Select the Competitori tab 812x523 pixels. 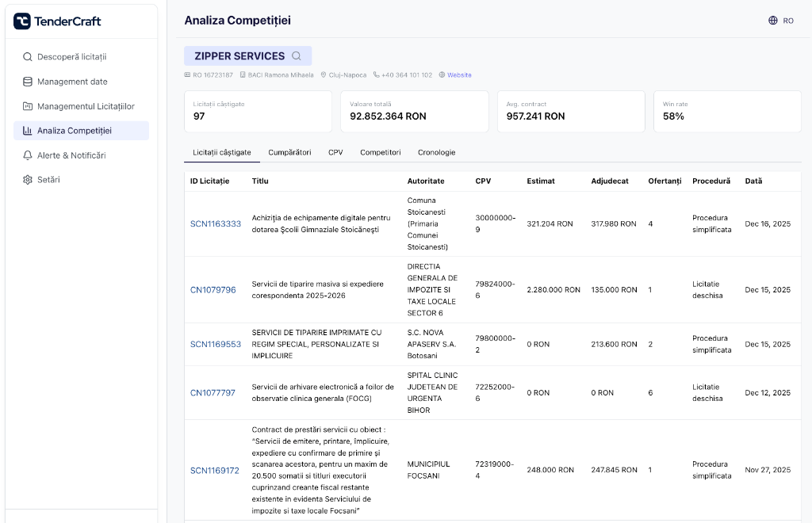[380, 152]
